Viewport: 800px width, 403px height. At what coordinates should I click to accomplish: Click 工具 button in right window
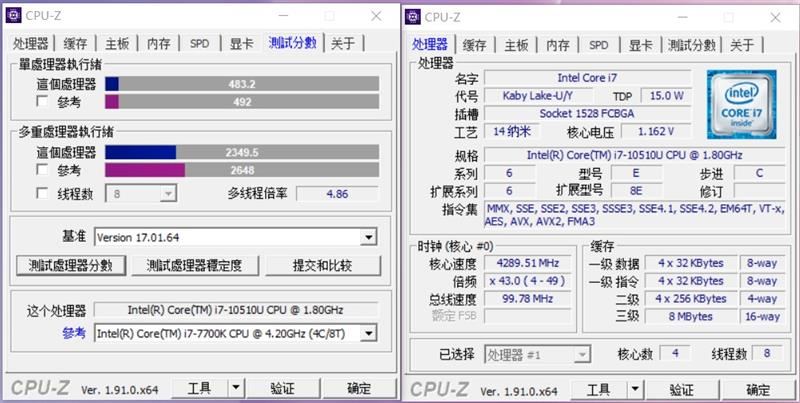(x=598, y=390)
